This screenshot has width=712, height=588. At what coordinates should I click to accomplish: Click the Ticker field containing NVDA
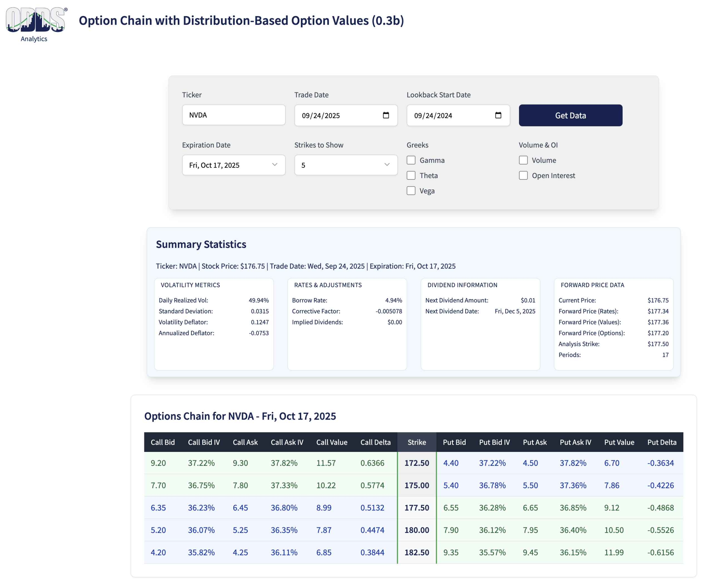click(x=233, y=115)
